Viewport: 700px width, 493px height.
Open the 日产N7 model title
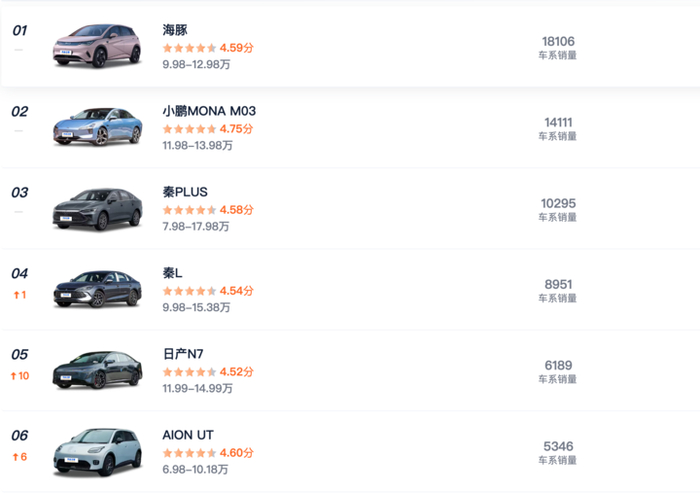(183, 354)
